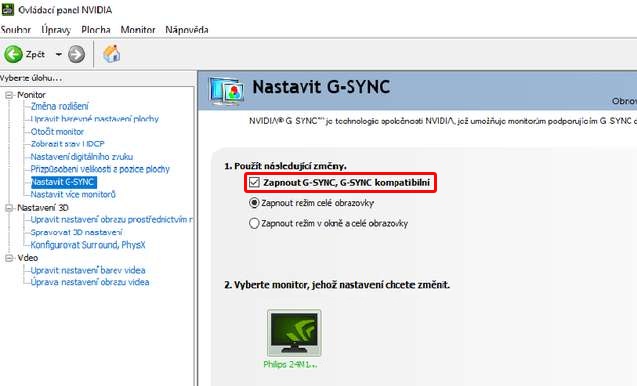Open the Monitor menu
This screenshot has height=386, width=637.
[x=138, y=30]
